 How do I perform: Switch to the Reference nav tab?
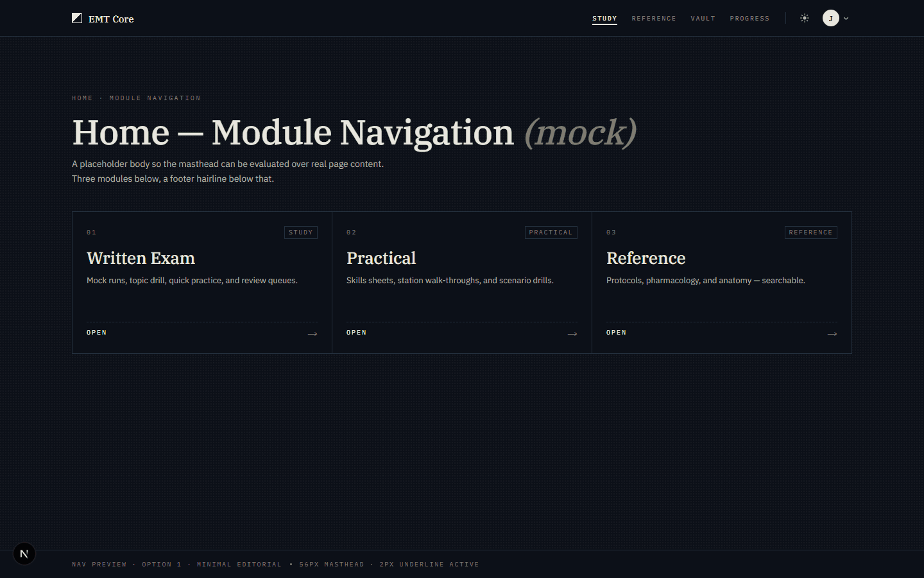(654, 19)
